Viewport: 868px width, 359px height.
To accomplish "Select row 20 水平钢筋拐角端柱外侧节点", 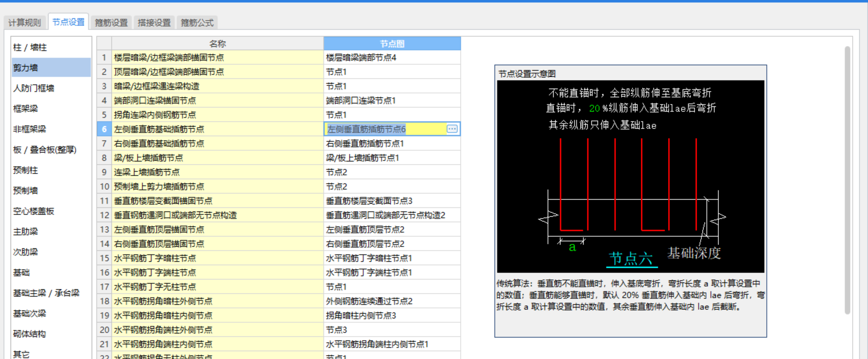I will 218,330.
